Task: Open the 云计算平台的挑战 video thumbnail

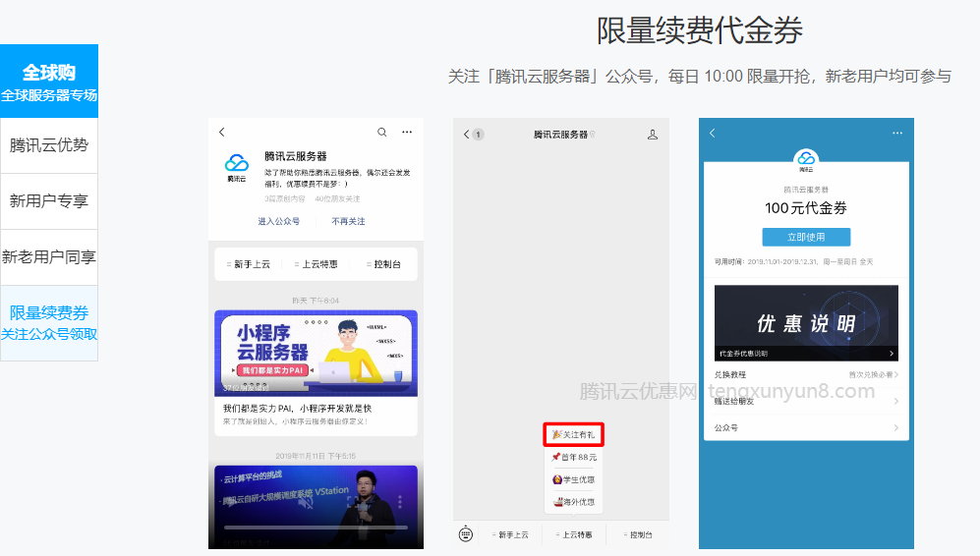Action: click(317, 507)
